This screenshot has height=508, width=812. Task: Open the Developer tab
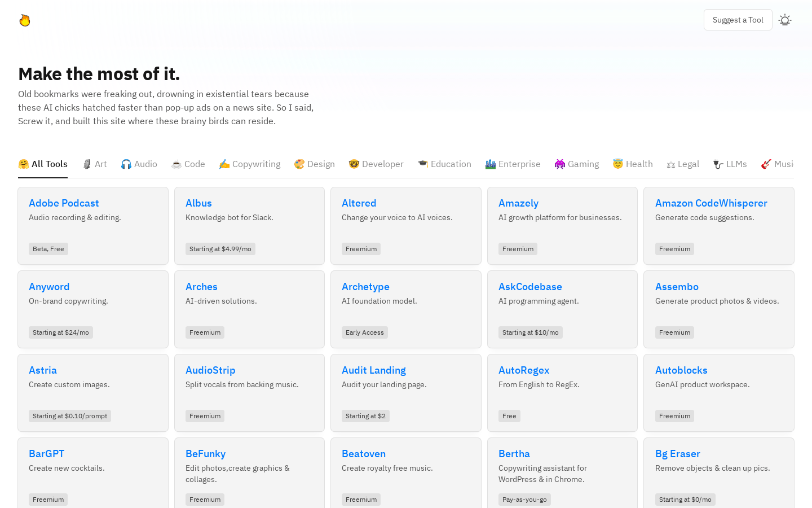tap(376, 164)
